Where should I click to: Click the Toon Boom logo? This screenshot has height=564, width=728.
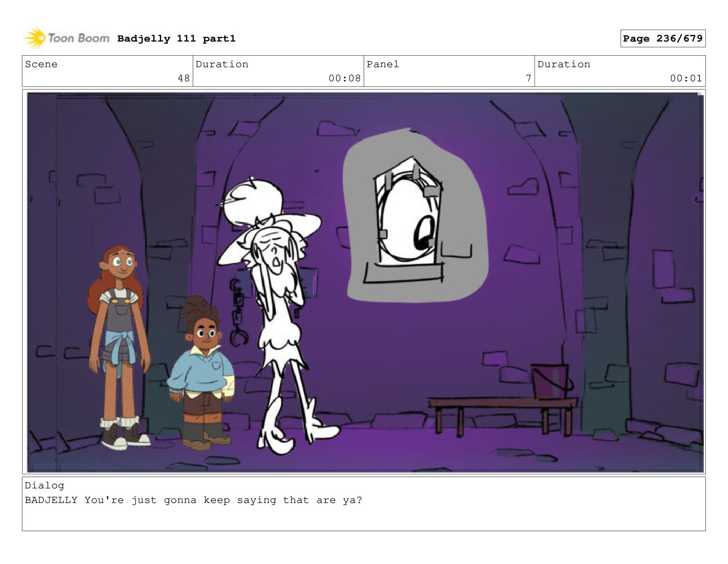[66, 38]
